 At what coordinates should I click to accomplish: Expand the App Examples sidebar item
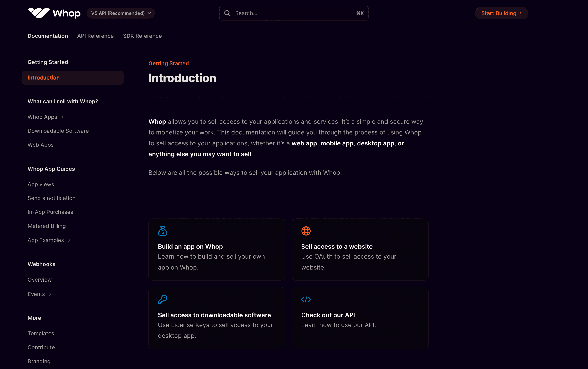pyautogui.click(x=69, y=240)
